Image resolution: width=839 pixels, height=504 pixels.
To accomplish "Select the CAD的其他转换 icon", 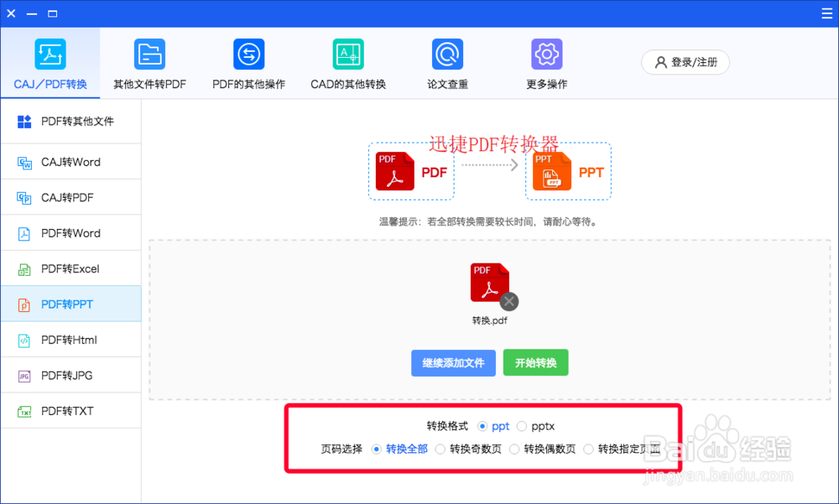I will coord(348,54).
